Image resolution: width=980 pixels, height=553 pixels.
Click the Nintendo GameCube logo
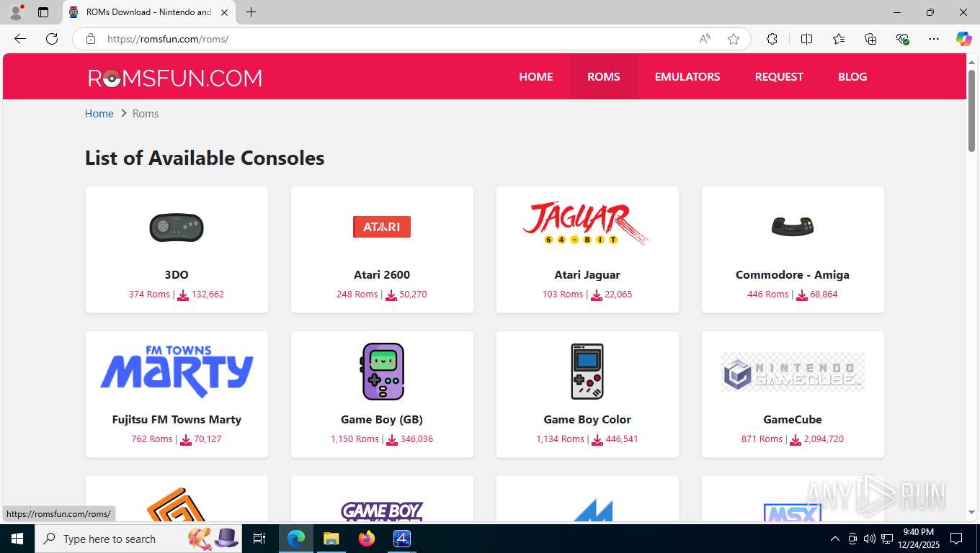[793, 372]
